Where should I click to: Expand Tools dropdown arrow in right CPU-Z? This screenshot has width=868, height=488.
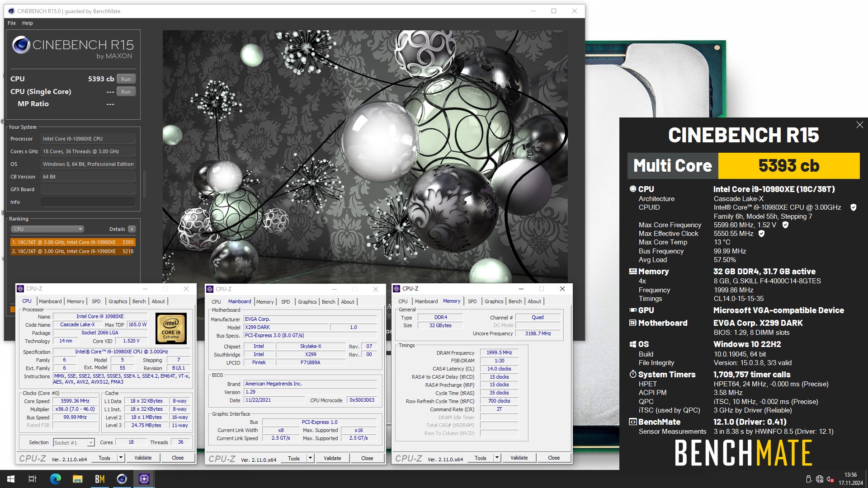[x=497, y=458]
